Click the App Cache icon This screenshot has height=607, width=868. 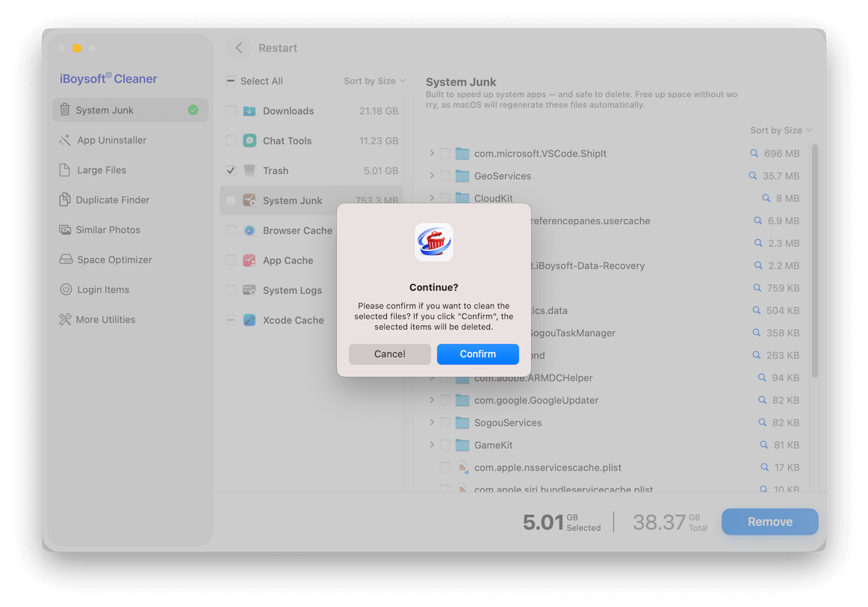pos(249,261)
